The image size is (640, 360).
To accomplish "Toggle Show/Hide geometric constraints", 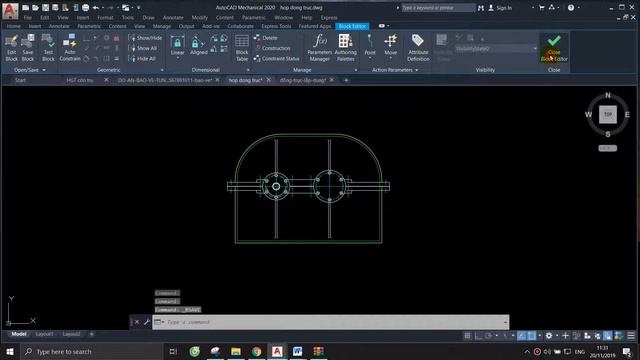I will coord(145,38).
